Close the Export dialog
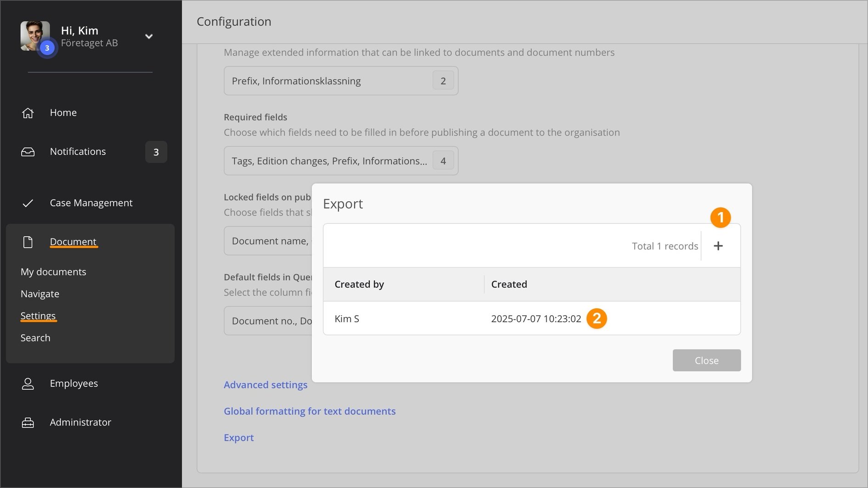This screenshot has height=488, width=868. tap(706, 360)
